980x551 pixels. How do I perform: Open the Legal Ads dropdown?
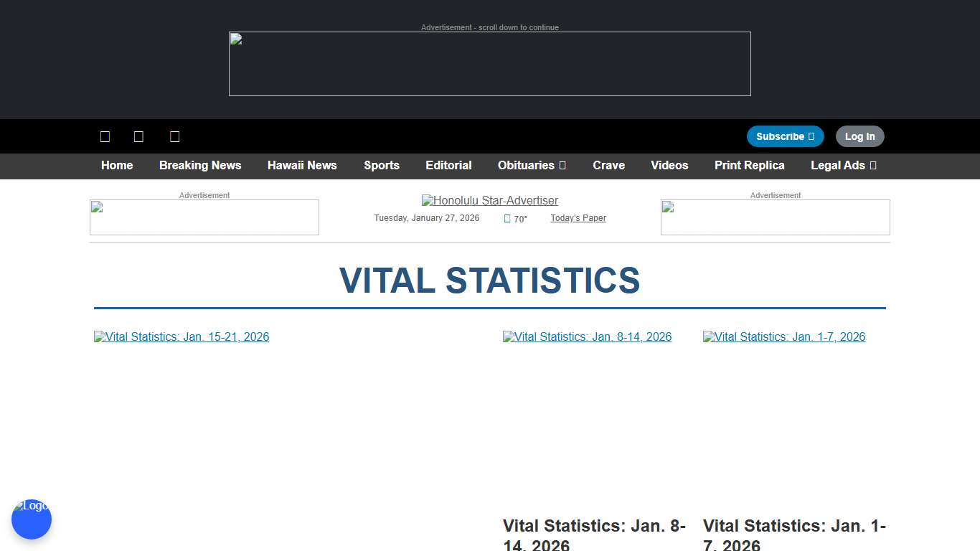point(844,166)
